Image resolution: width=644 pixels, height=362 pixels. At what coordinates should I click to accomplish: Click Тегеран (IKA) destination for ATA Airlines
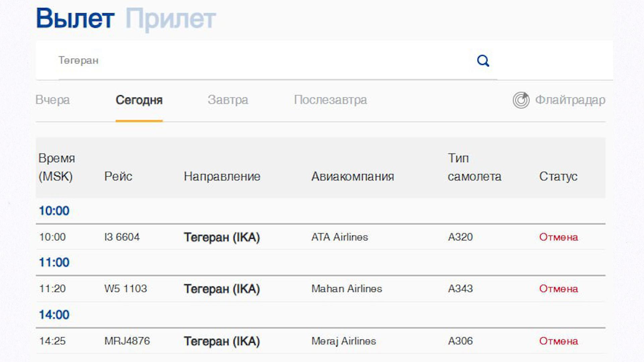coord(222,237)
